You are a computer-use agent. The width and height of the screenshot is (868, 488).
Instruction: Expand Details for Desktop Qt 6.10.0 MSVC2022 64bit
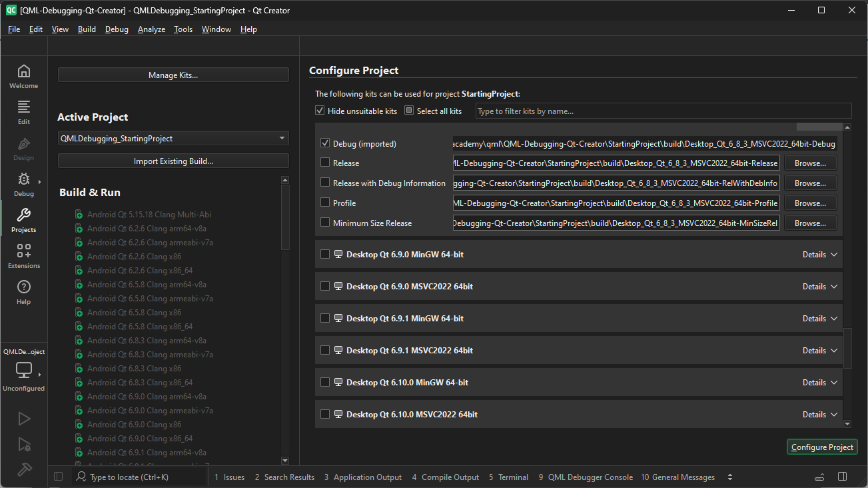[819, 414]
